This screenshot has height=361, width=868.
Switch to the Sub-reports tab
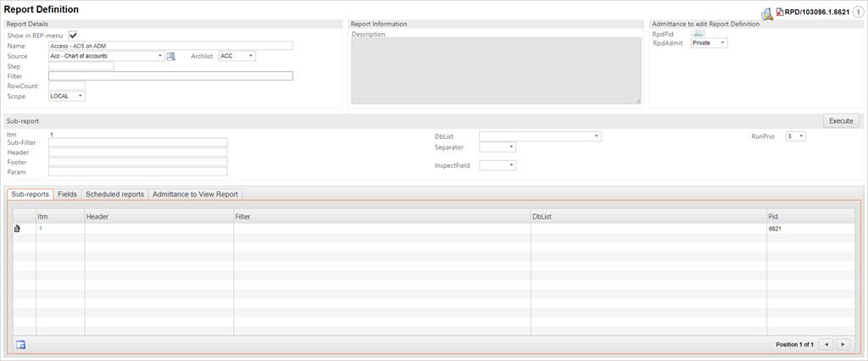point(30,194)
